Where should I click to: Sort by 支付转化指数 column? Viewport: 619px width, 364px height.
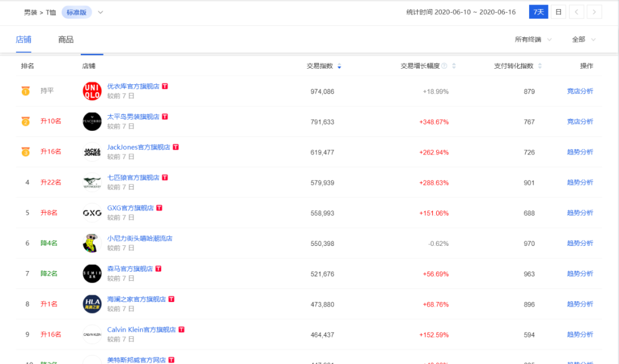[x=539, y=66]
